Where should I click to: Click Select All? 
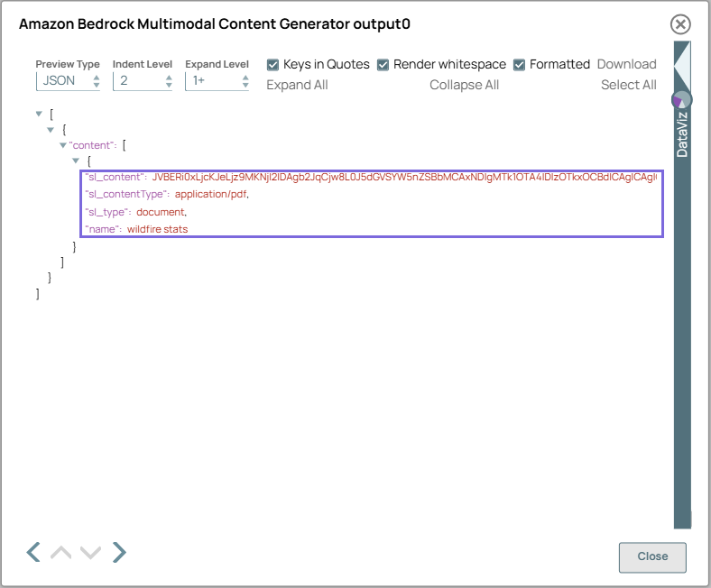point(629,86)
